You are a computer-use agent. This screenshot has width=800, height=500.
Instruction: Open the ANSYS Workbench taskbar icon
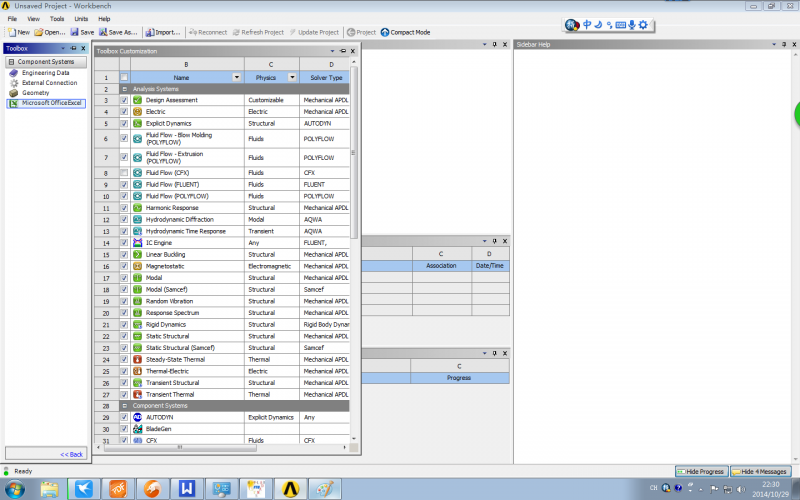coord(291,489)
